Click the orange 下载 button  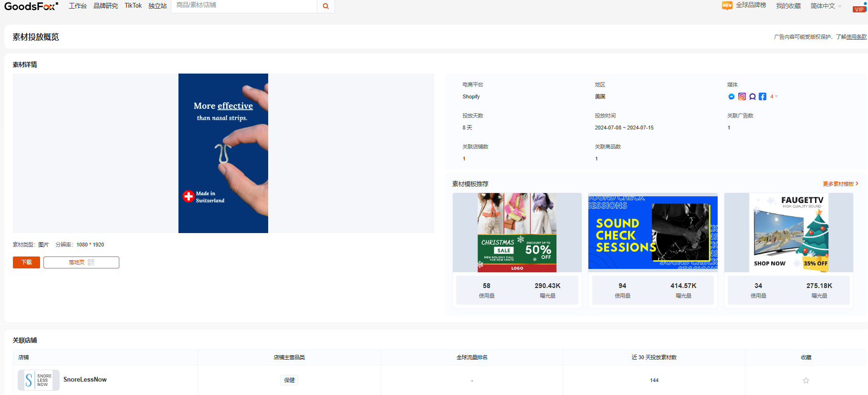click(x=26, y=262)
